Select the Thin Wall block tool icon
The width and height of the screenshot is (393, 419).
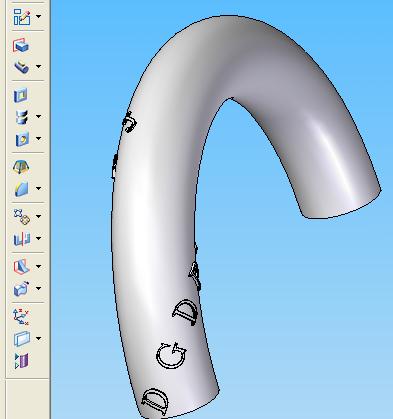[x=22, y=288]
